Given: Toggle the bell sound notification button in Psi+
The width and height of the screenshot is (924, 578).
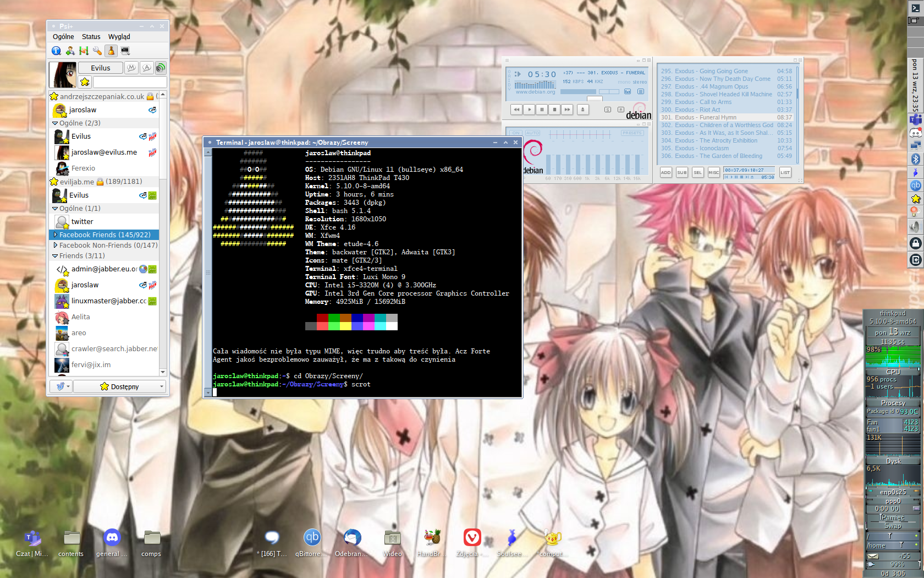Looking at the screenshot, I should point(111,51).
